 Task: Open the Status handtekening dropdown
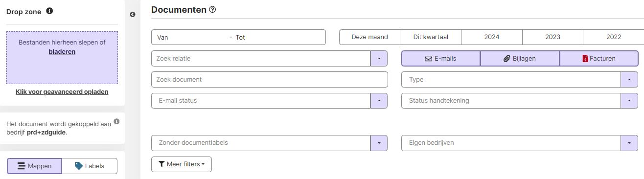click(629, 100)
